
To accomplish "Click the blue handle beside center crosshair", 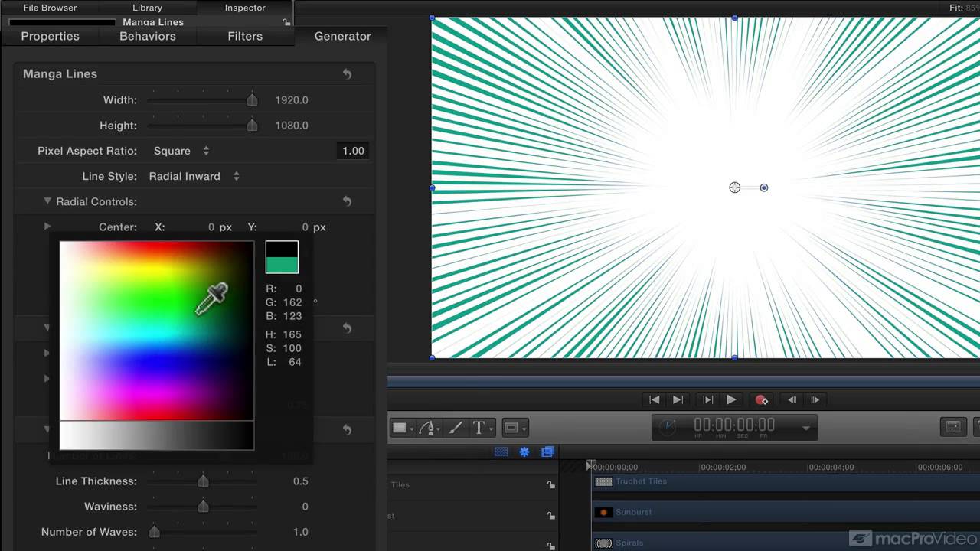I will coord(764,187).
